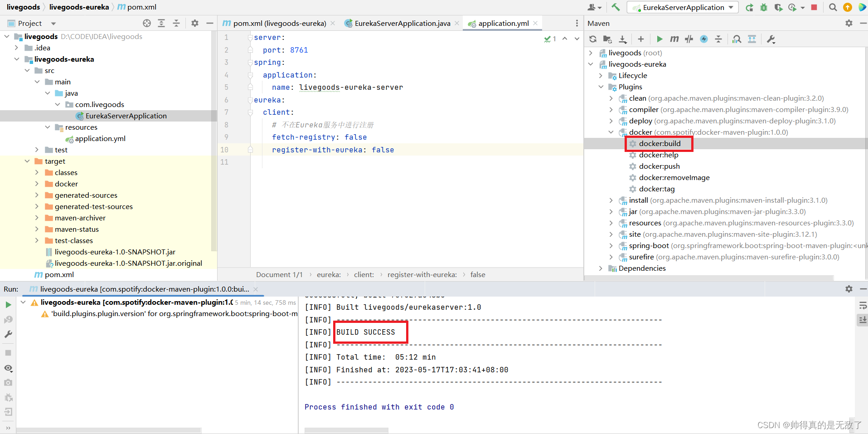Open Maven panel gear options
The image size is (868, 434).
pos(849,23)
